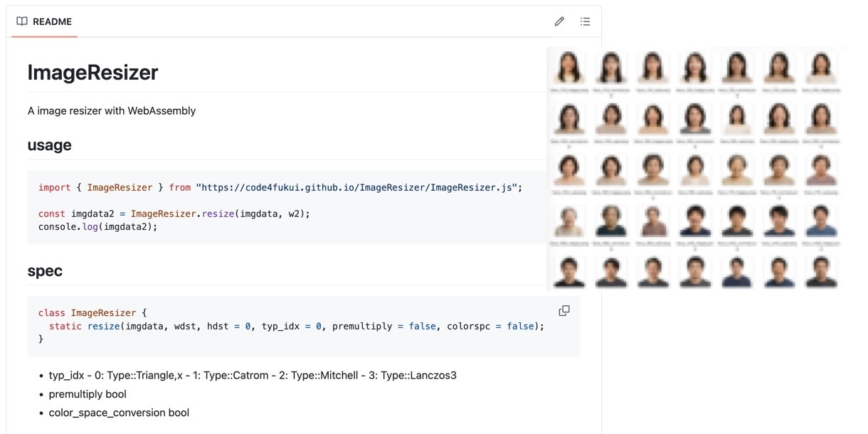
Task: Click the book icon beside README
Action: 22,21
